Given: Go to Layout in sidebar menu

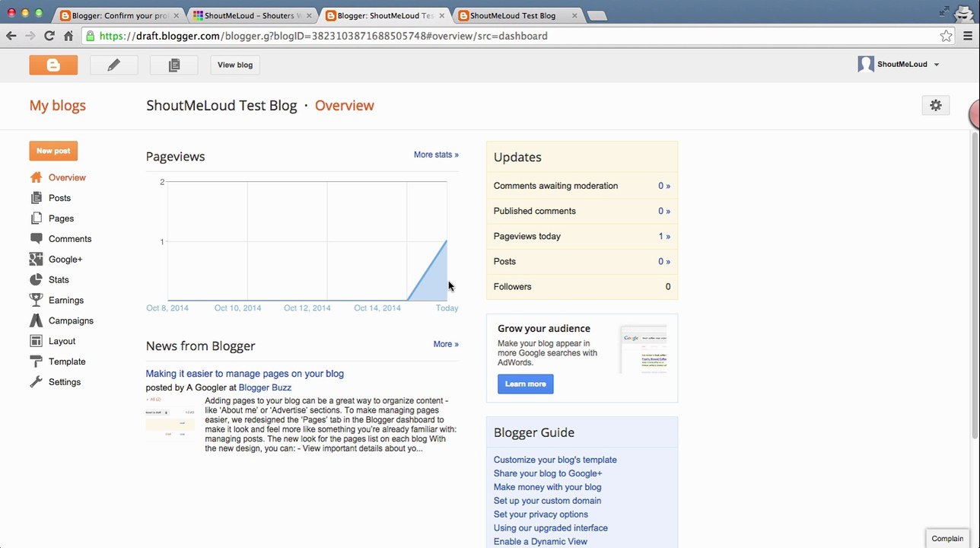Looking at the screenshot, I should [62, 342].
